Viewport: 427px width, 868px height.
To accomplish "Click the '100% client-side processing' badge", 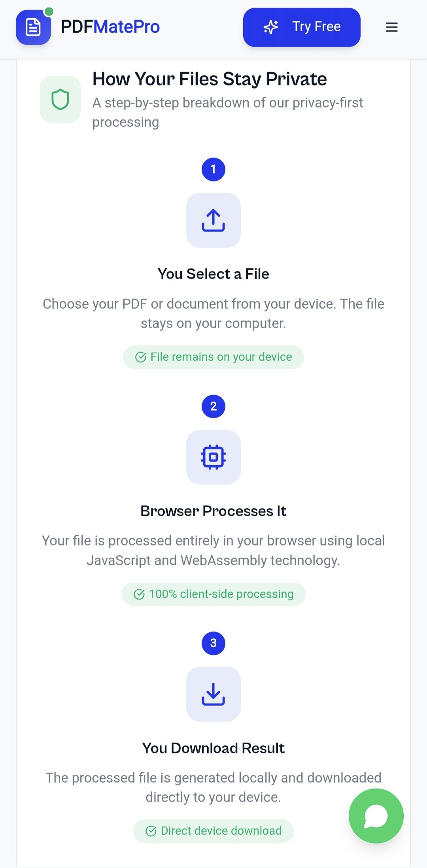I will click(213, 594).
